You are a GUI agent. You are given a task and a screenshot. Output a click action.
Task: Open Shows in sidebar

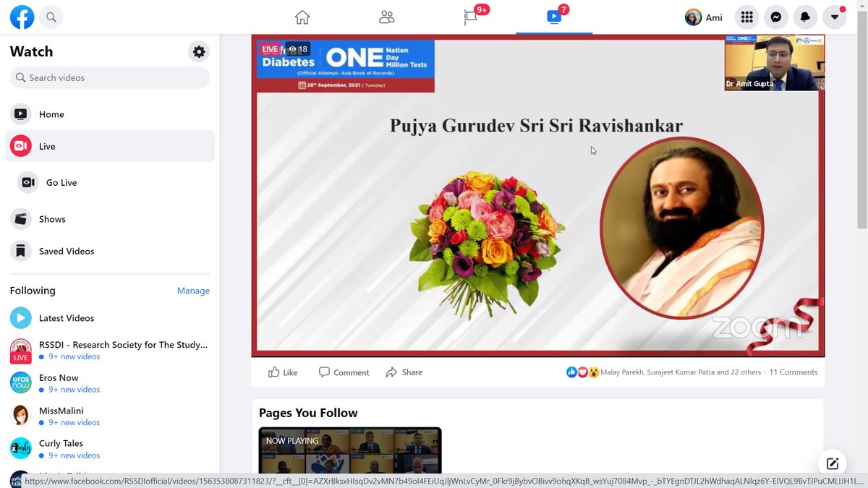(110, 219)
